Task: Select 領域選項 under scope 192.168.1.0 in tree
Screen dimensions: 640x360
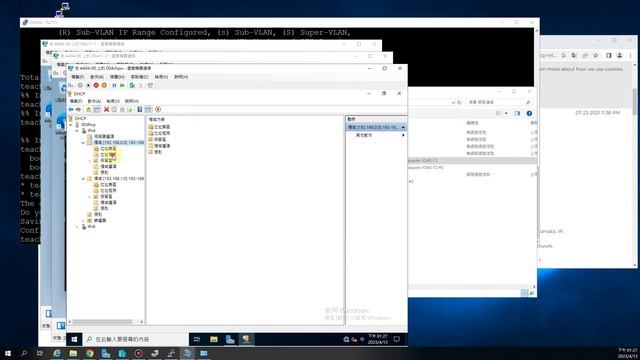Action: click(x=108, y=202)
